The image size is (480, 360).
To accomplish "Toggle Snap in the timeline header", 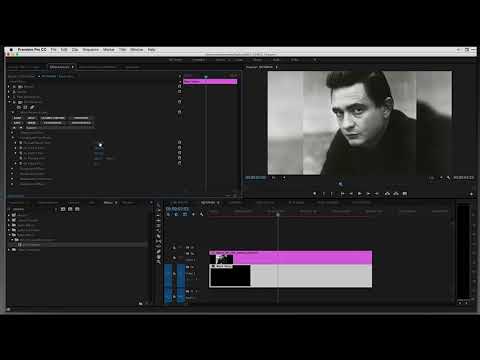I will [176, 214].
